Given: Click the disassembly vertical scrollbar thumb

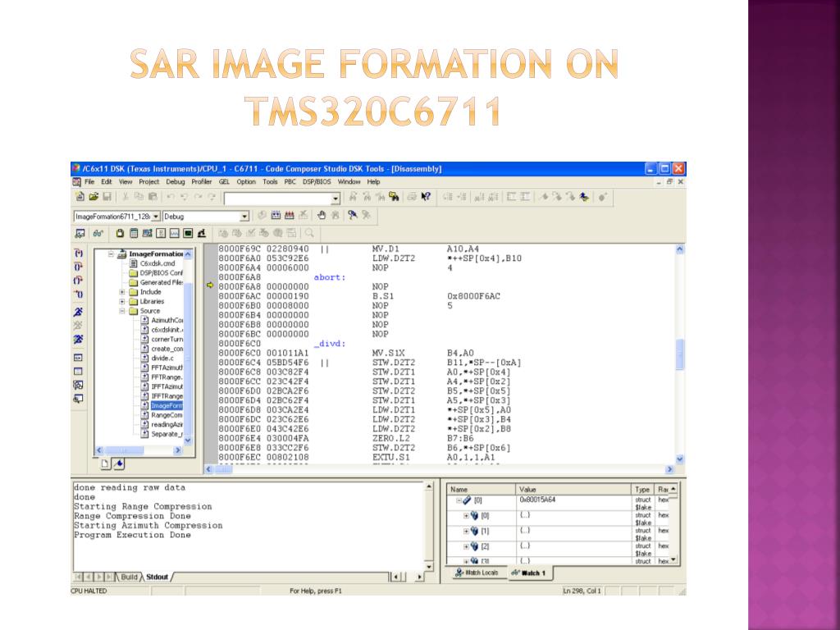Looking at the screenshot, I should click(680, 354).
